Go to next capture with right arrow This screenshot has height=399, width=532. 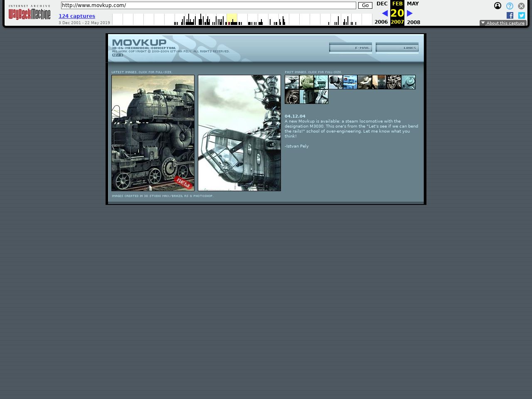tap(410, 13)
